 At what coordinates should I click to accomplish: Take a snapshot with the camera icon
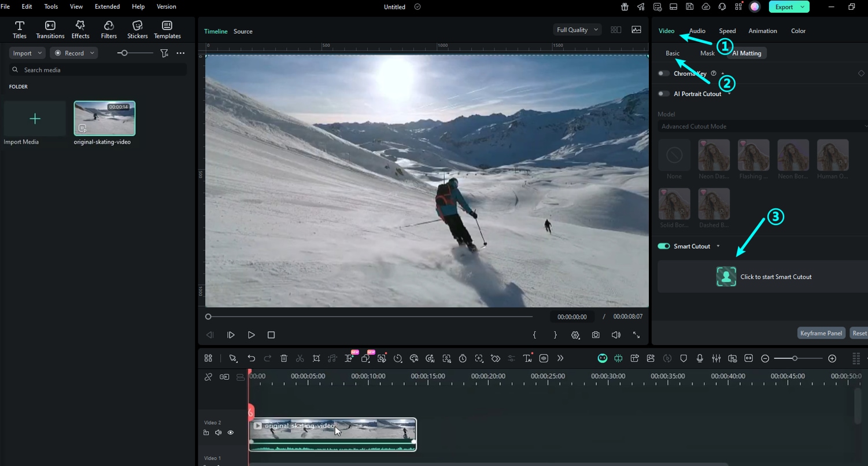click(596, 335)
